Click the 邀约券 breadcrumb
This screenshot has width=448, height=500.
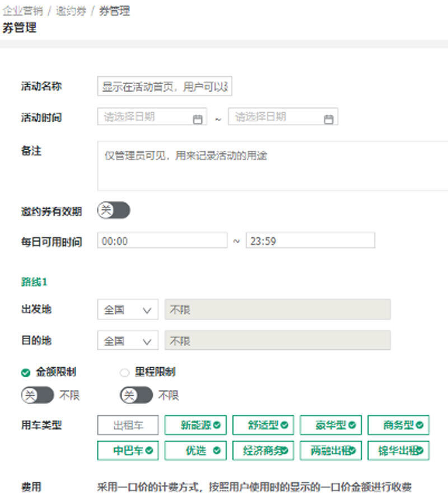pos(71,11)
